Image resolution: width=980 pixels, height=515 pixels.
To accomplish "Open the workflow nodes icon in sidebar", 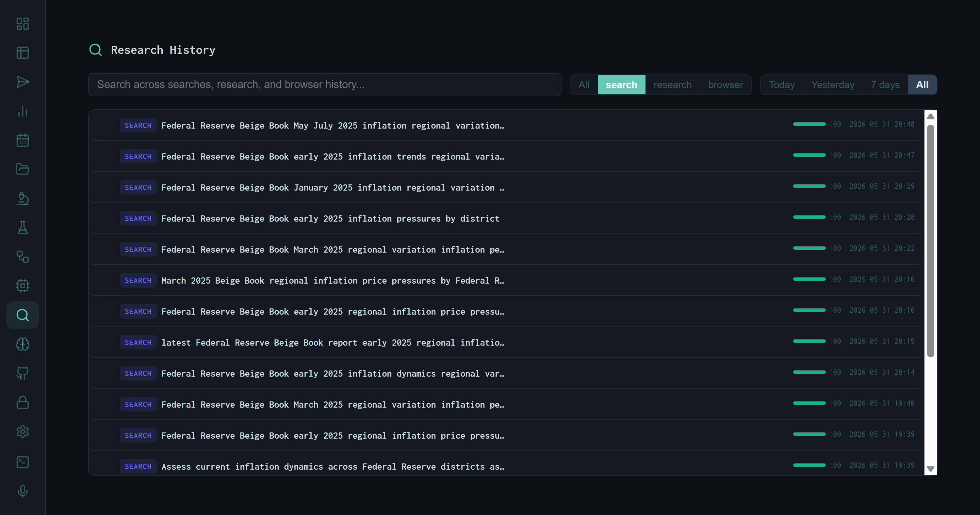I will click(23, 257).
